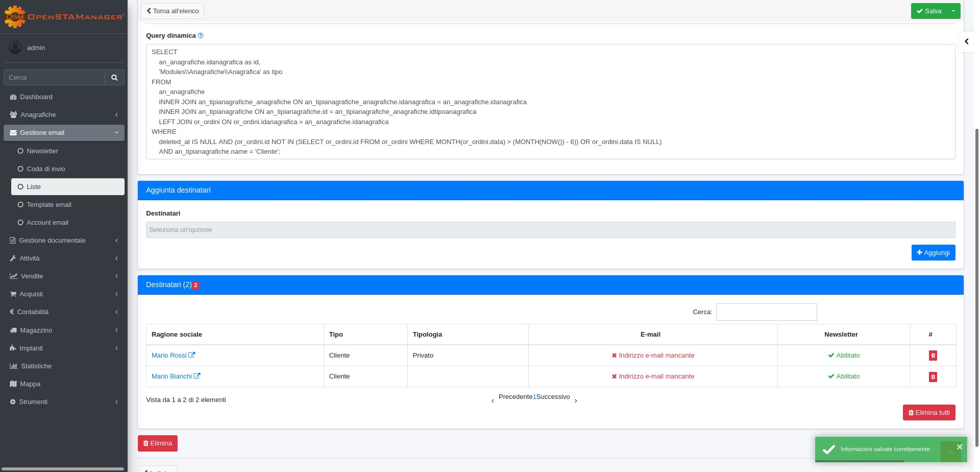This screenshot has height=472, width=980.
Task: Click the Query dinamica help icon
Action: 201,36
